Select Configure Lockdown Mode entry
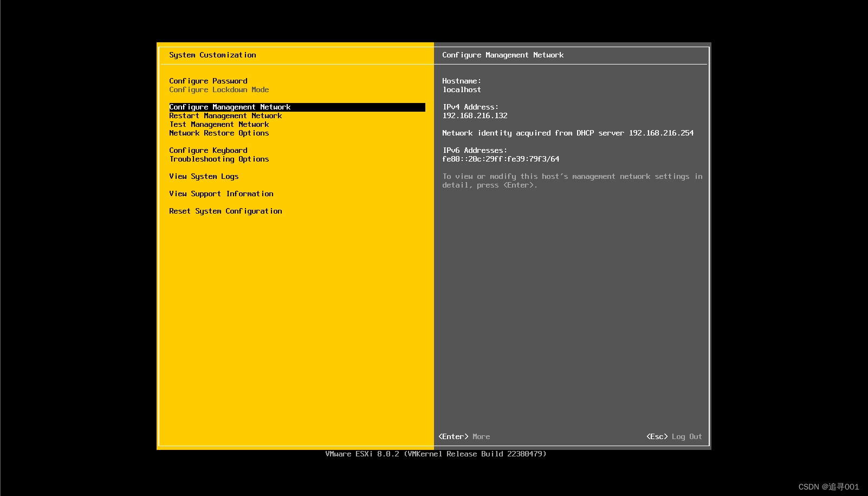The width and height of the screenshot is (868, 496). pos(219,90)
